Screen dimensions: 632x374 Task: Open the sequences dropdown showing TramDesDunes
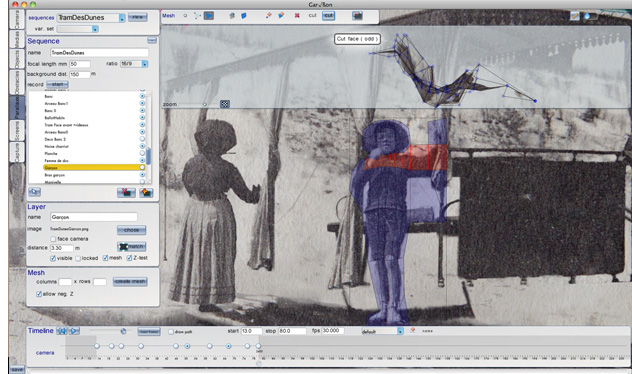91,18
